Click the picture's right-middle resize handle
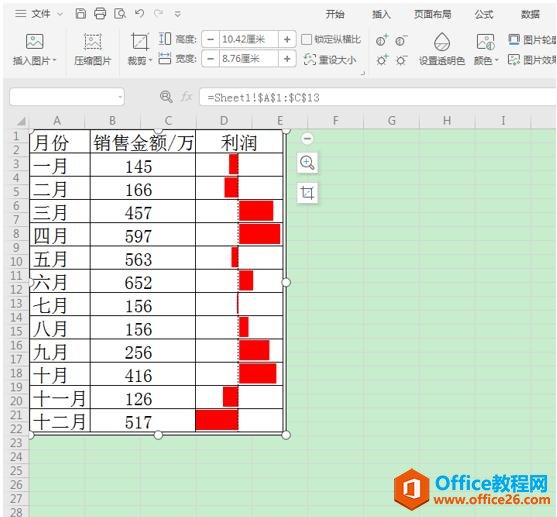 point(286,282)
